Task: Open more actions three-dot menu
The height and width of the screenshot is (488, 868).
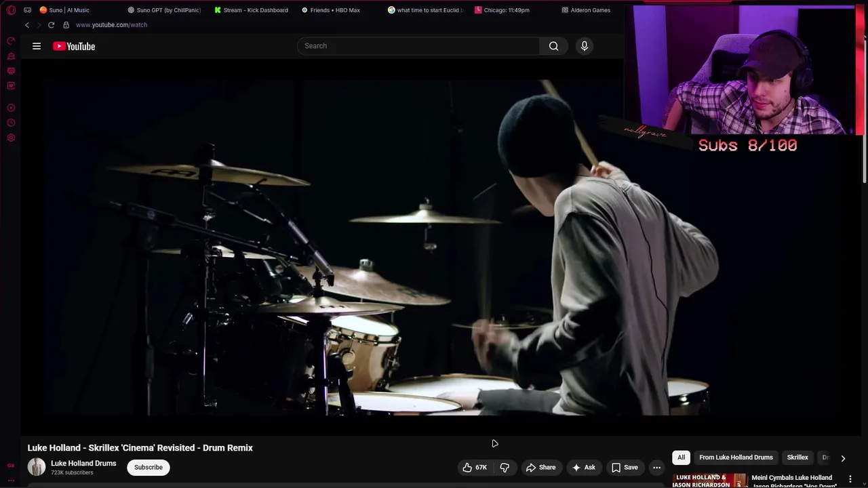Action: [656, 467]
